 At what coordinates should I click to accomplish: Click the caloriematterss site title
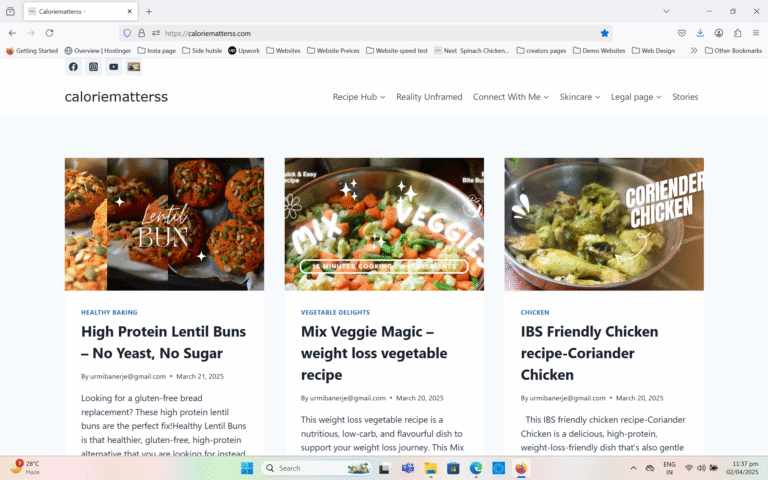coord(116,97)
